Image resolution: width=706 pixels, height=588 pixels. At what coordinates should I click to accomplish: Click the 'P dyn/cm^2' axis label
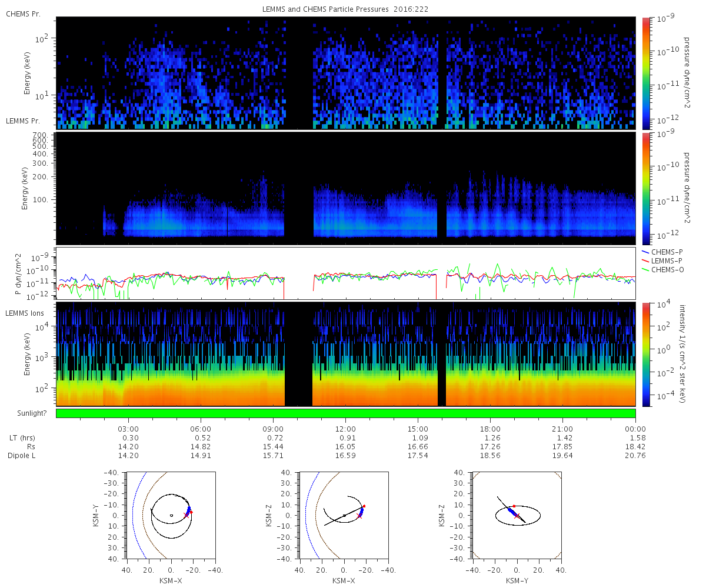pyautogui.click(x=18, y=273)
